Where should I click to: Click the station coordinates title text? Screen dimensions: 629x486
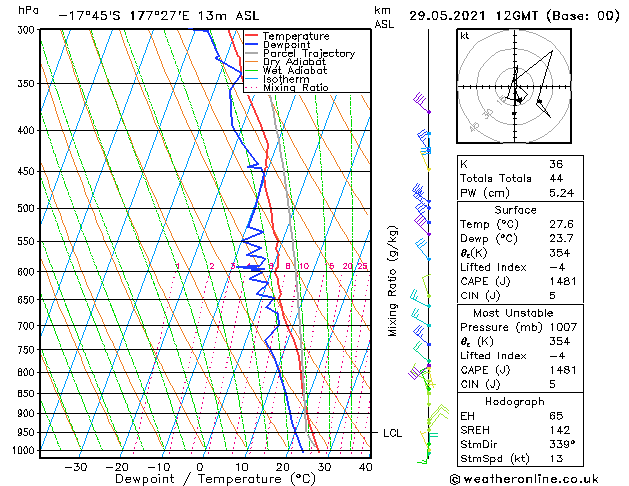click(x=159, y=16)
